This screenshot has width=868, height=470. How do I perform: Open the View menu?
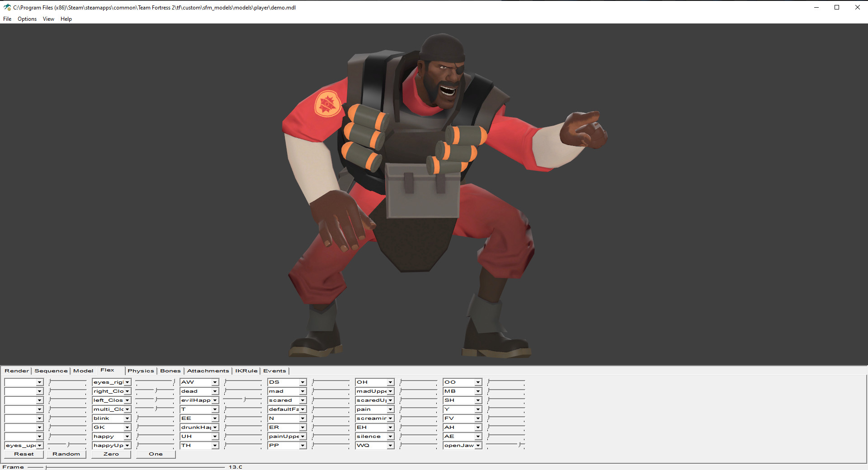48,19
